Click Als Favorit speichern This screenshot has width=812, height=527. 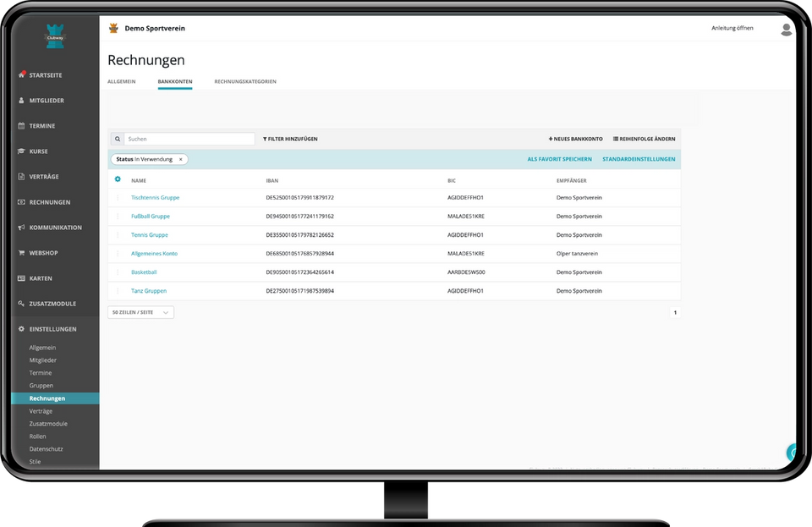[559, 159]
